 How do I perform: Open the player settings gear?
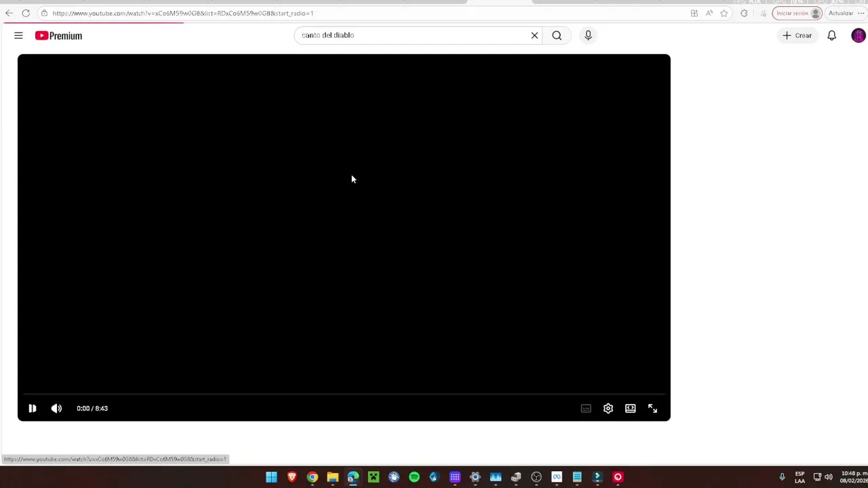608,408
